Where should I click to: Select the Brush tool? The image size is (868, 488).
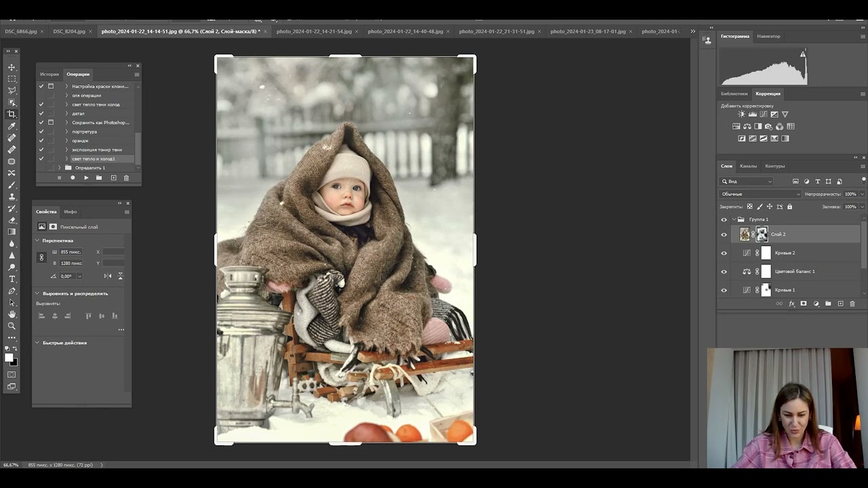pos(12,184)
